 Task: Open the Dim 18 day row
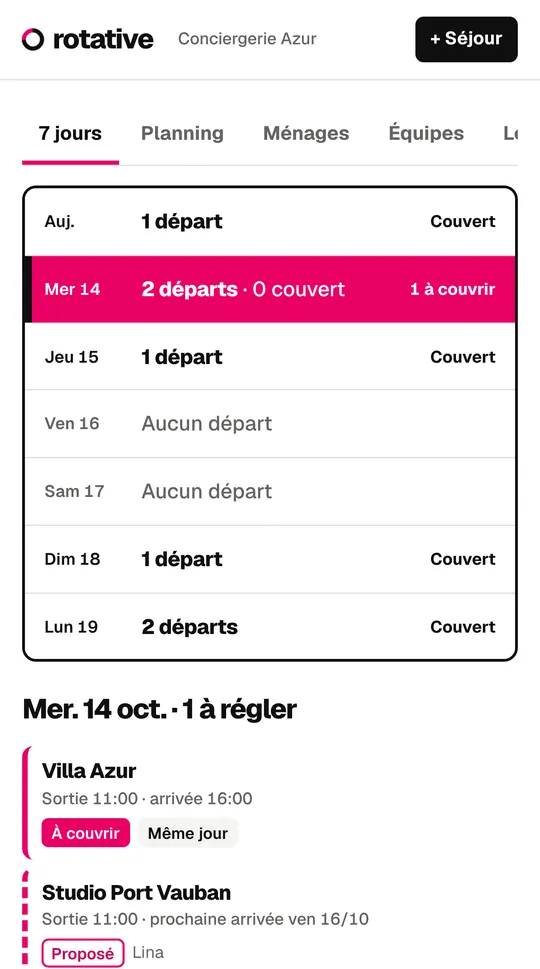click(x=270, y=559)
